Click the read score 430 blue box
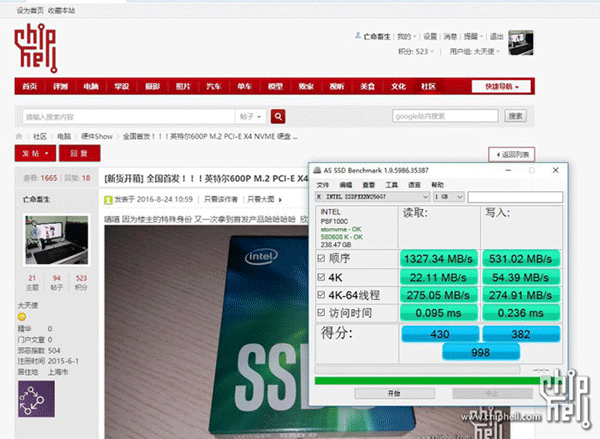 440,334
